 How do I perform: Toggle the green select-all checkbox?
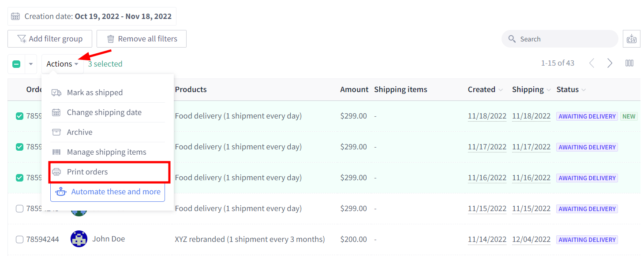[x=16, y=64]
